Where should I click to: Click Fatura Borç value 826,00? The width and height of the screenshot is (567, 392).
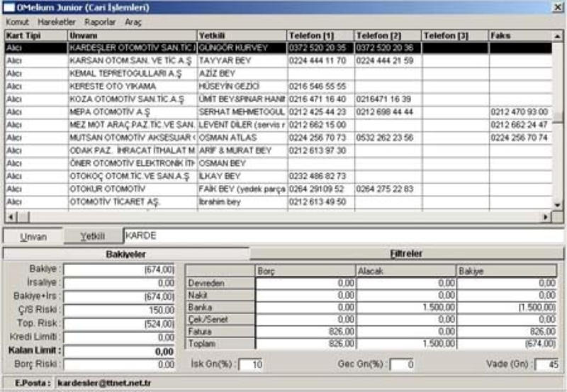305,331
